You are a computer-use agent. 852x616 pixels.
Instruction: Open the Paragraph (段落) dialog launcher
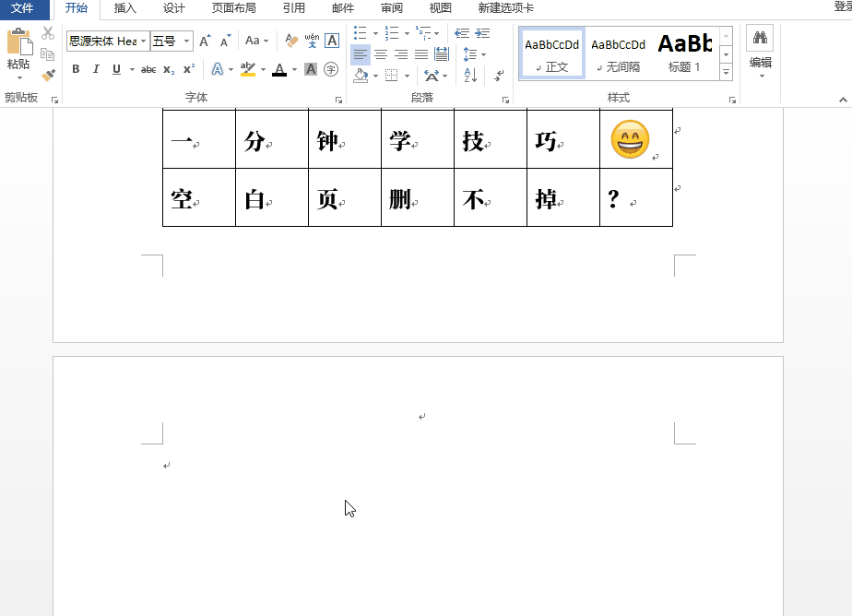click(x=506, y=100)
